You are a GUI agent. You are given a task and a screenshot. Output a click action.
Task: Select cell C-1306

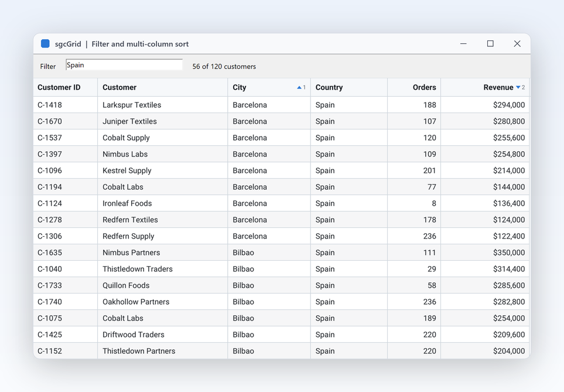pos(66,236)
